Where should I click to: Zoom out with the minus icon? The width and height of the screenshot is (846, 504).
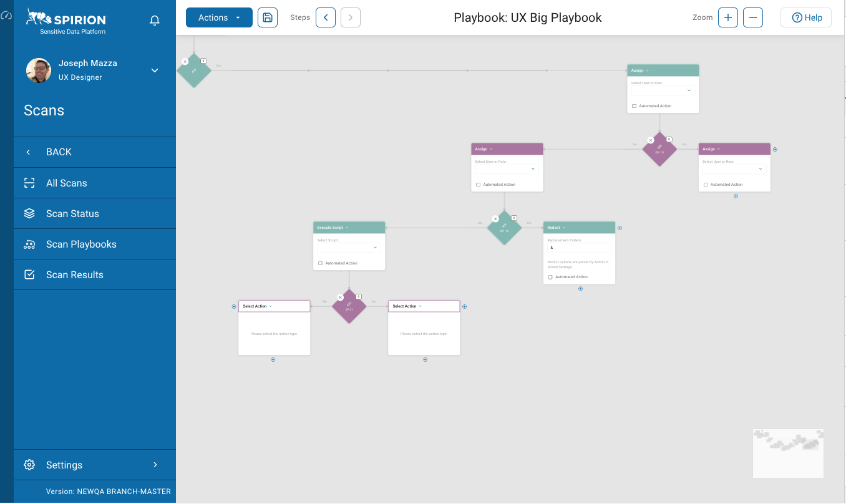pyautogui.click(x=753, y=17)
